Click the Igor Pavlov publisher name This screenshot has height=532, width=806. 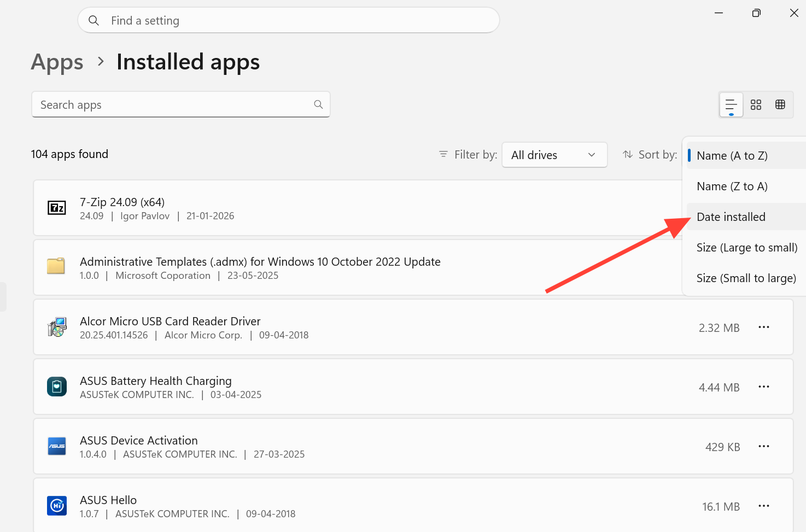(x=145, y=216)
